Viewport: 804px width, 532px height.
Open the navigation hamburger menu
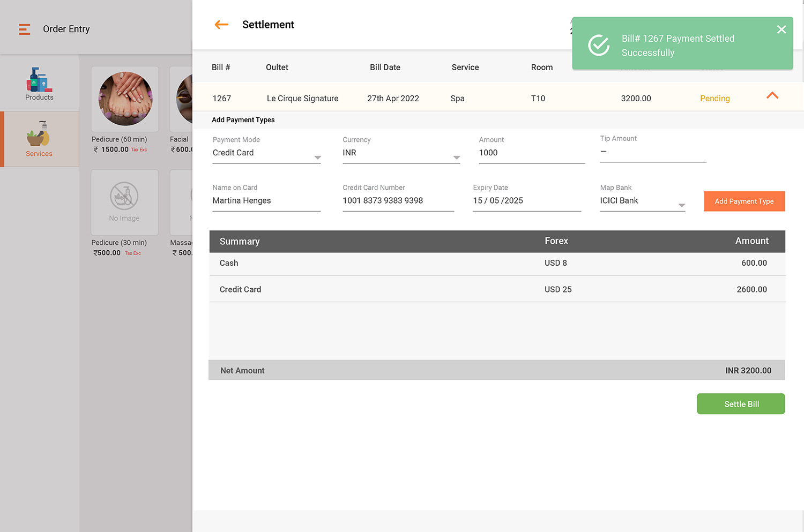[x=24, y=29]
